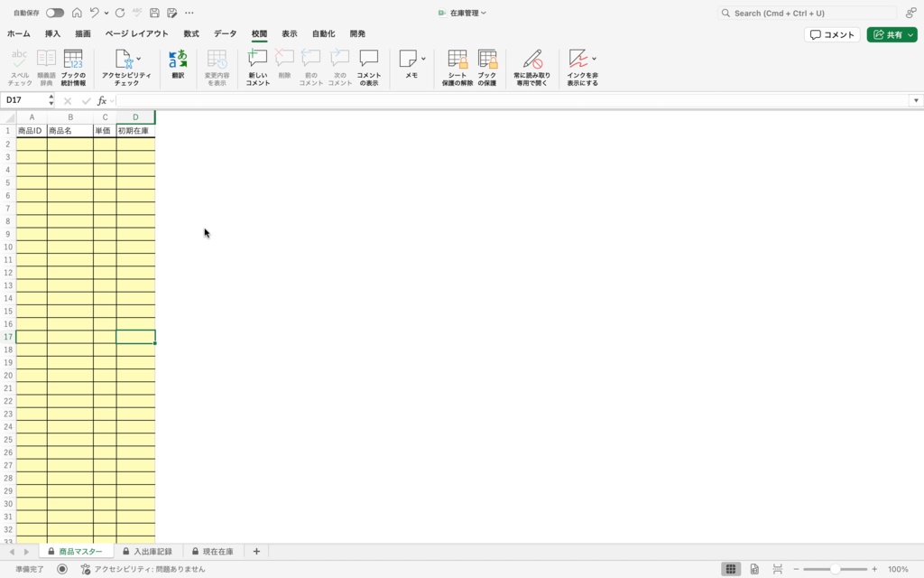The height and width of the screenshot is (578, 924).
Task: Go to 前のコメント previous comment
Action: pos(310,67)
